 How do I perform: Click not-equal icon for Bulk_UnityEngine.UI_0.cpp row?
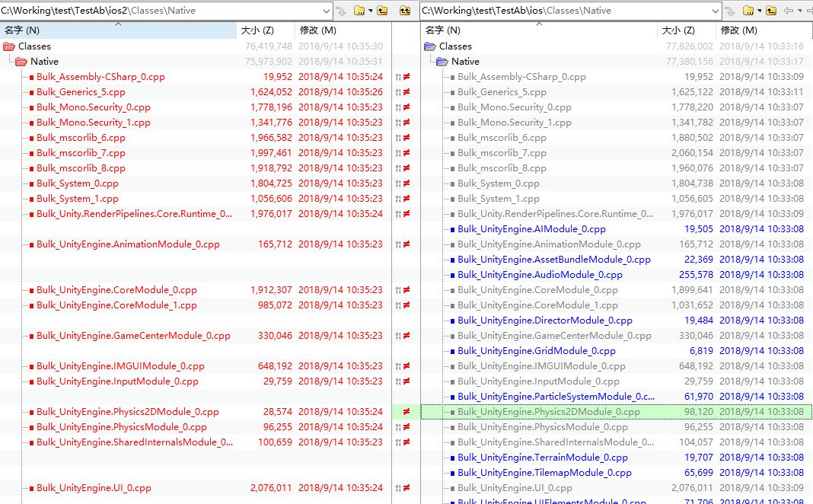pyautogui.click(x=406, y=488)
